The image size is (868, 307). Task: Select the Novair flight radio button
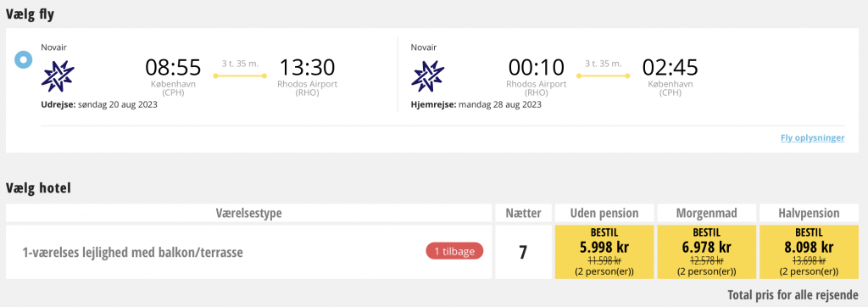23,60
